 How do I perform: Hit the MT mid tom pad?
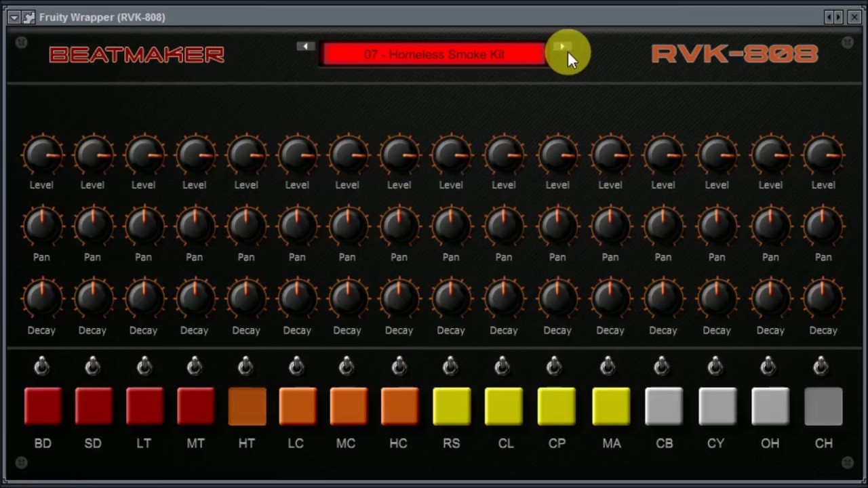(195, 406)
